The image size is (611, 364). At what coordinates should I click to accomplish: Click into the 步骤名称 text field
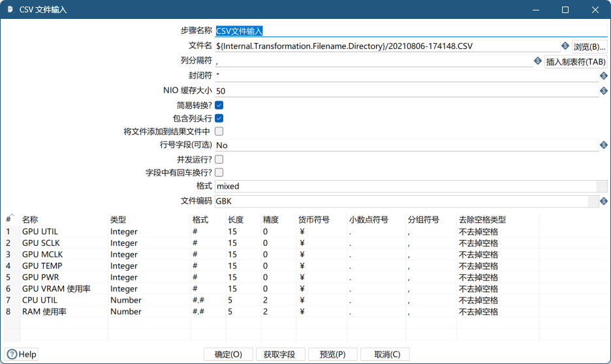[x=405, y=31]
